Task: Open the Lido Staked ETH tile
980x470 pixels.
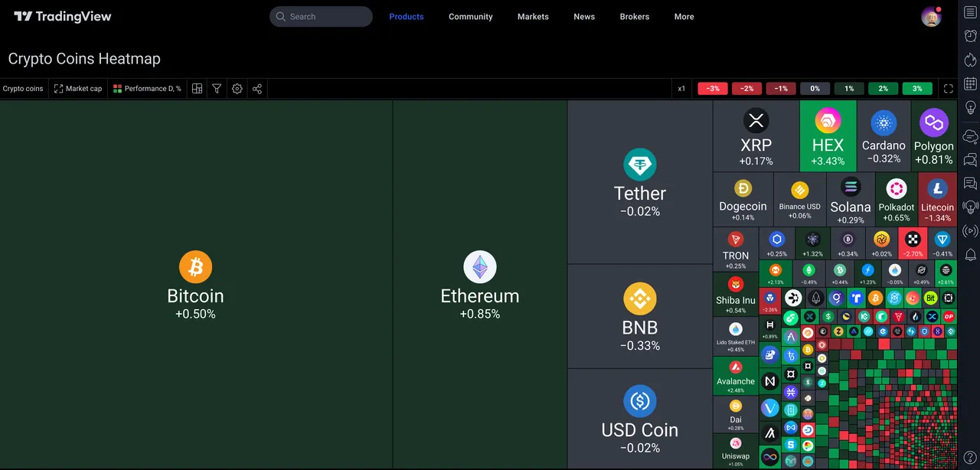Action: pyautogui.click(x=736, y=336)
